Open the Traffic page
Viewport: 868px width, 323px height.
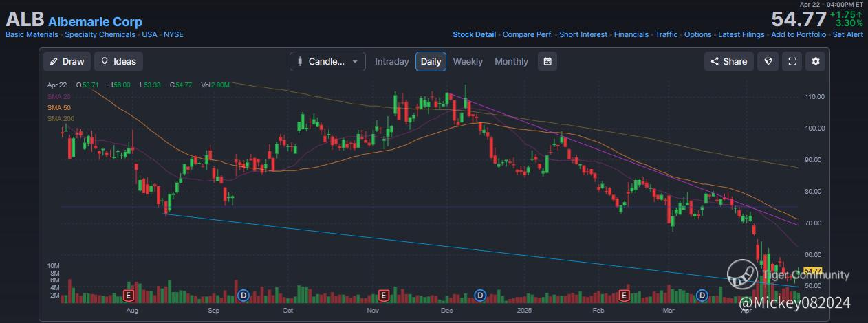(666, 34)
